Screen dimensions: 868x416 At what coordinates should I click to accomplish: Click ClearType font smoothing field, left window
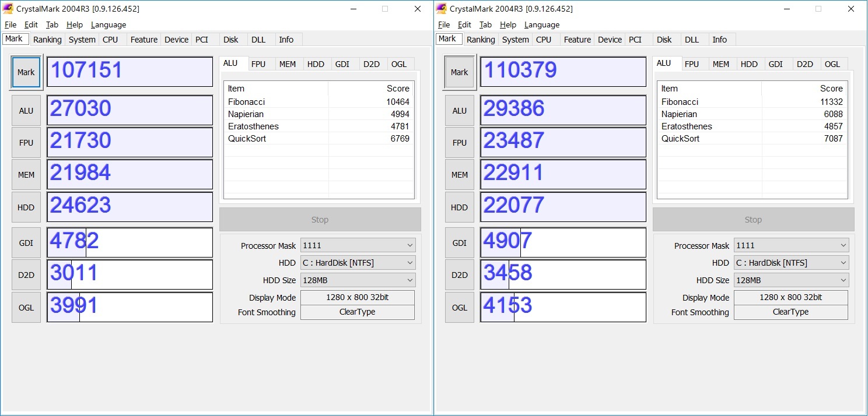pos(358,312)
